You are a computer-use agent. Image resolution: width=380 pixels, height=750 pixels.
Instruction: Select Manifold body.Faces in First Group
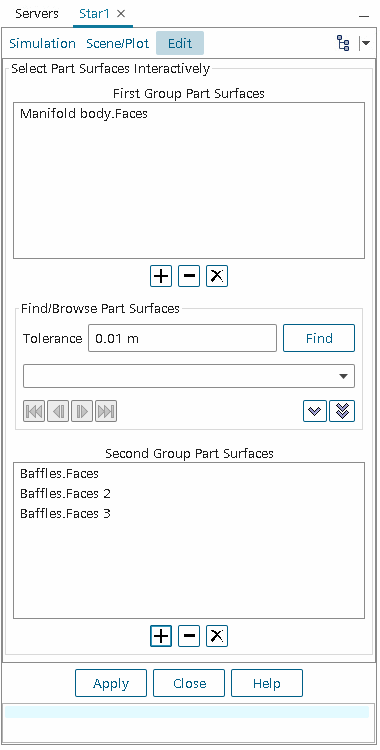84,114
